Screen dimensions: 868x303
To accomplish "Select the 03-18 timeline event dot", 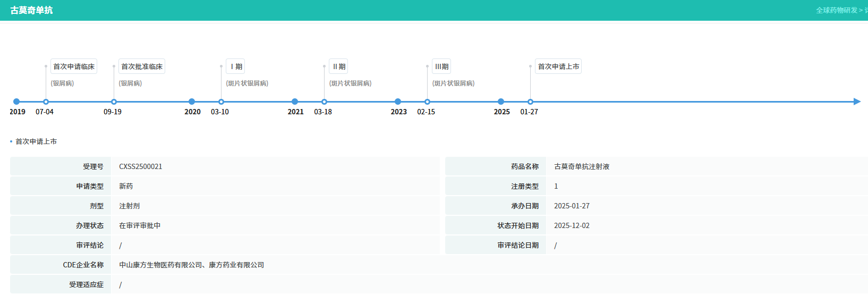I will [324, 102].
